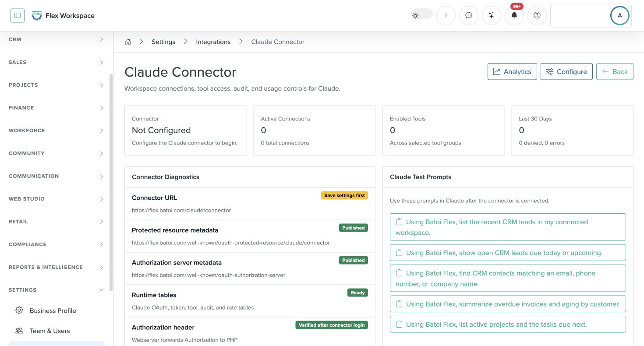Click clipboard icon on find CRM contacts prompt
This screenshot has height=346, width=644.
tap(399, 273)
